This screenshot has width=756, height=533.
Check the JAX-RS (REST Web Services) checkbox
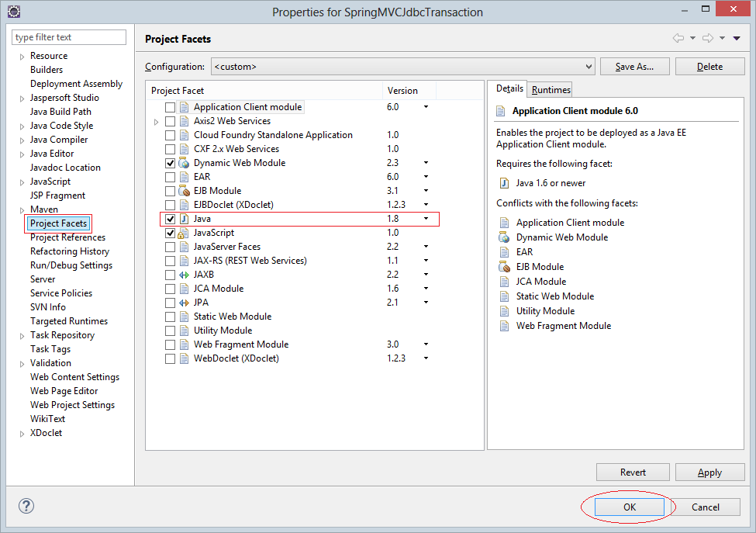pos(170,261)
